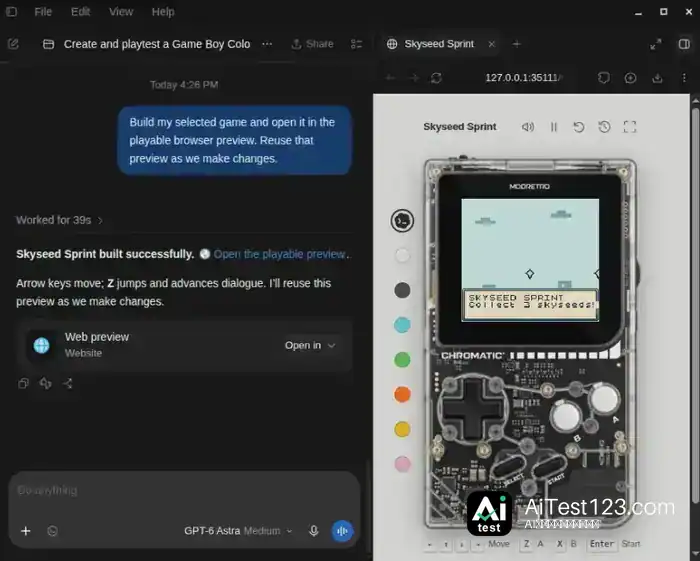Open the GPT-6 Astra Medium model dropdown

click(x=238, y=531)
